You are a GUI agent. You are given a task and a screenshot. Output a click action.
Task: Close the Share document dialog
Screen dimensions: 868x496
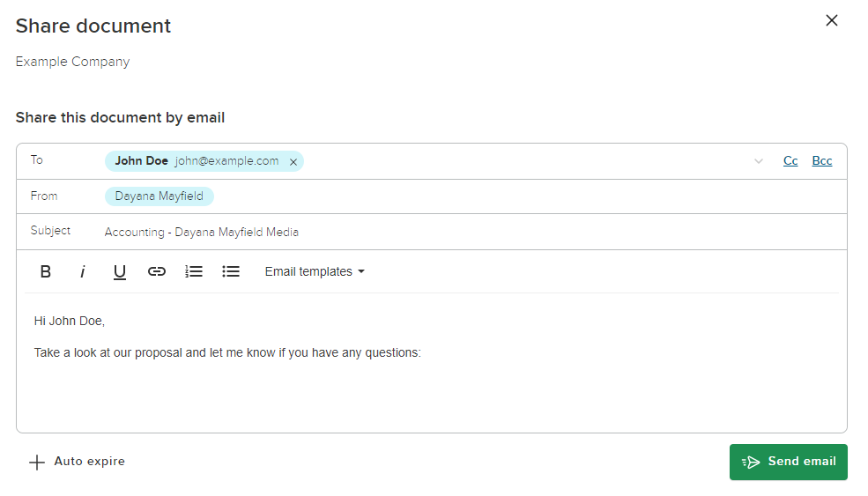pyautogui.click(x=831, y=20)
